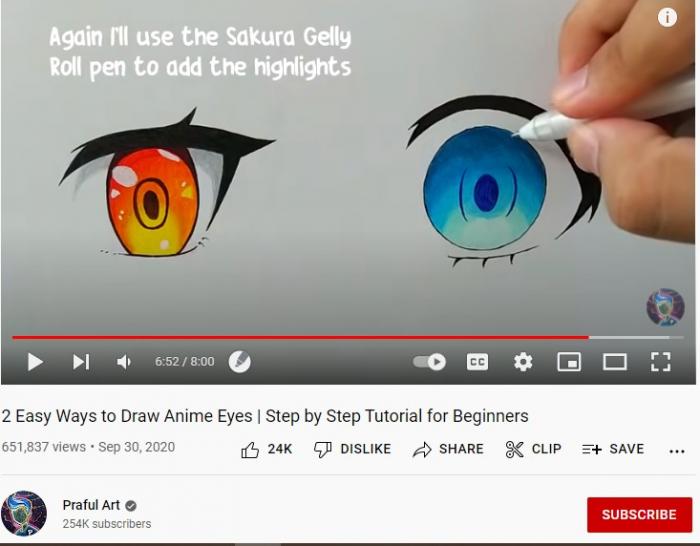This screenshot has width=700, height=546.
Task: Open the info card icon
Action: (x=667, y=17)
